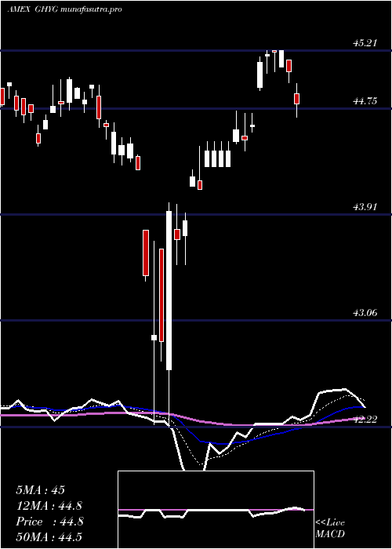Click the 42.22 price level label
Screen dimensions: 392x549
coord(365,419)
